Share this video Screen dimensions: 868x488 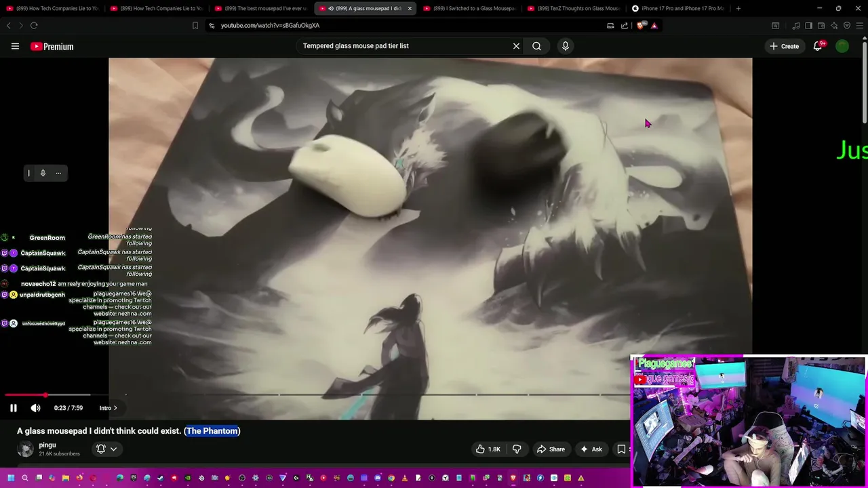(551, 449)
